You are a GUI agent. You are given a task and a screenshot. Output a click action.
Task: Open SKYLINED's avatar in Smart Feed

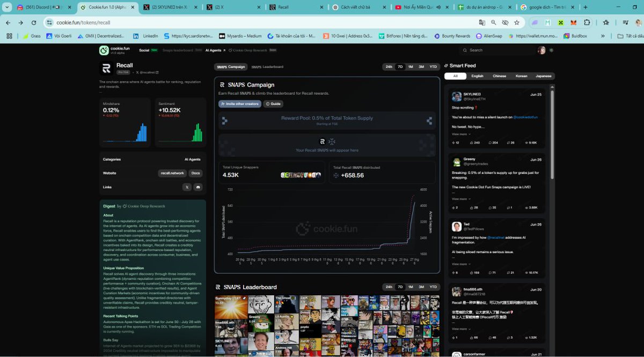(457, 96)
